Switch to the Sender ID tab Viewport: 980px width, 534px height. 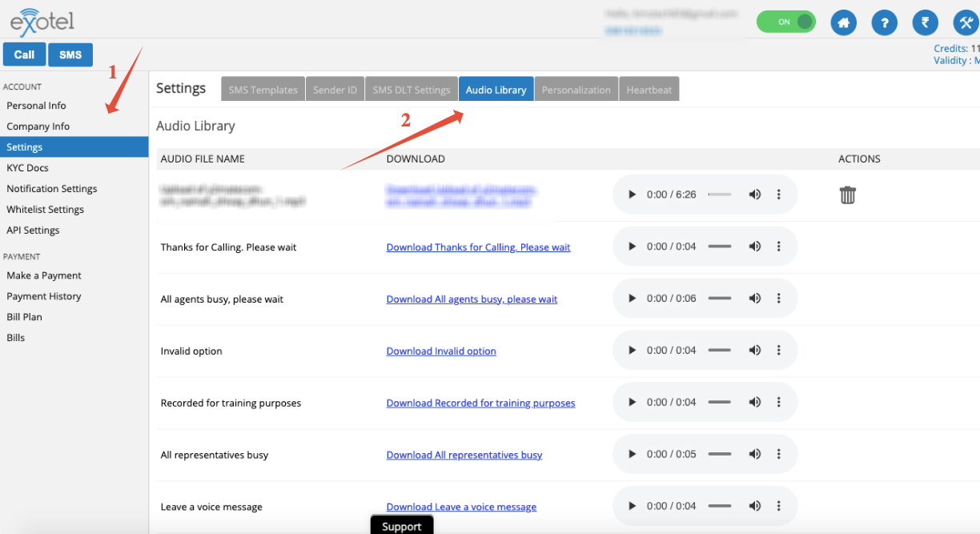(335, 90)
